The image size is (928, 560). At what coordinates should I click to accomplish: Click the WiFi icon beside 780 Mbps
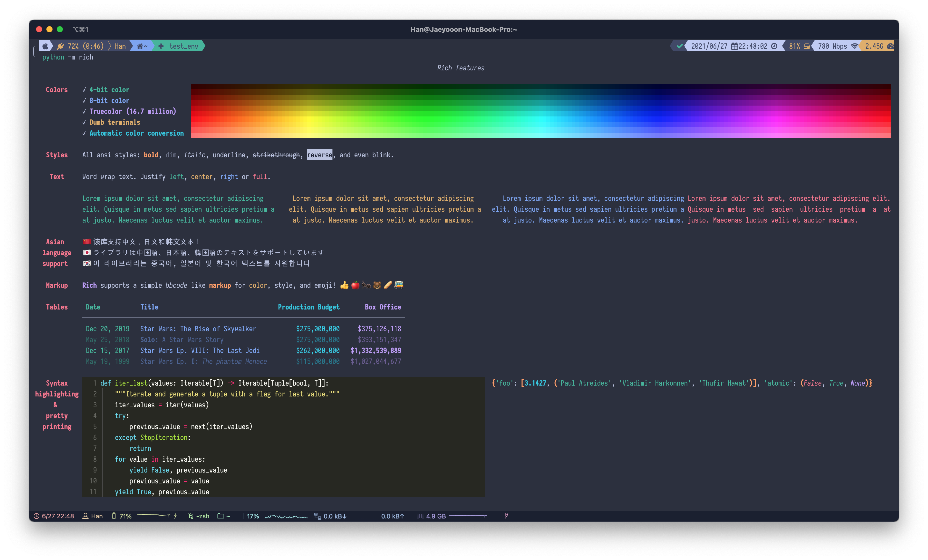coord(855,46)
